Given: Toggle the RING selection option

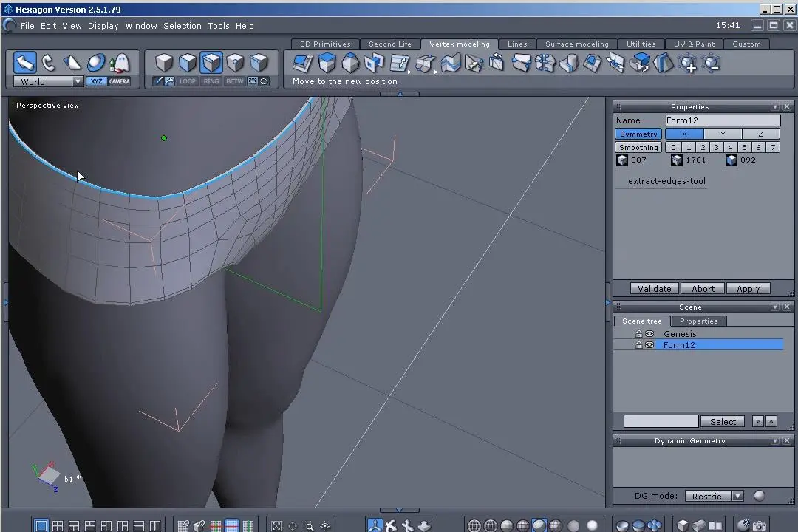Looking at the screenshot, I should coord(211,81).
